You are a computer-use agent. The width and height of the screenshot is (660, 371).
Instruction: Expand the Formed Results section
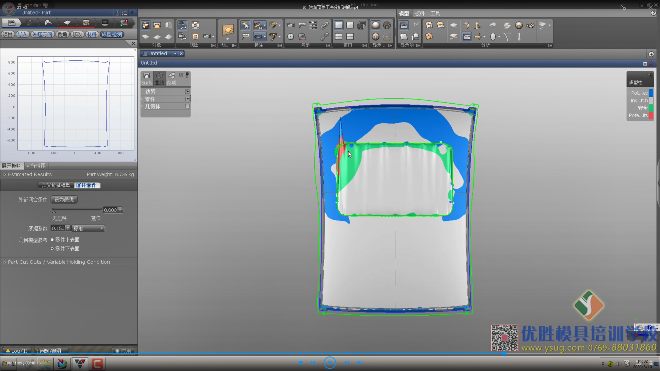(5, 174)
